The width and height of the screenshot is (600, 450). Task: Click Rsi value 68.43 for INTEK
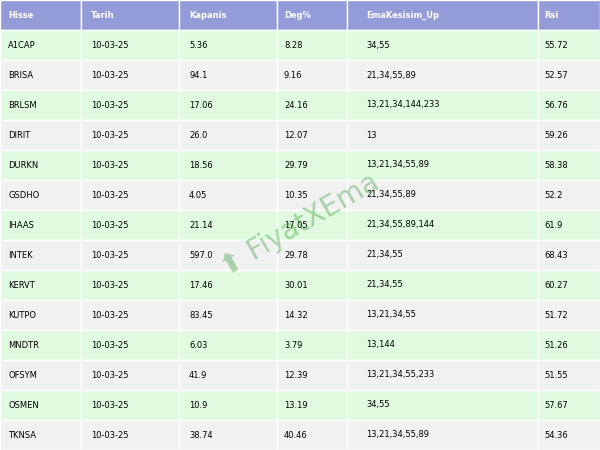tap(556, 254)
